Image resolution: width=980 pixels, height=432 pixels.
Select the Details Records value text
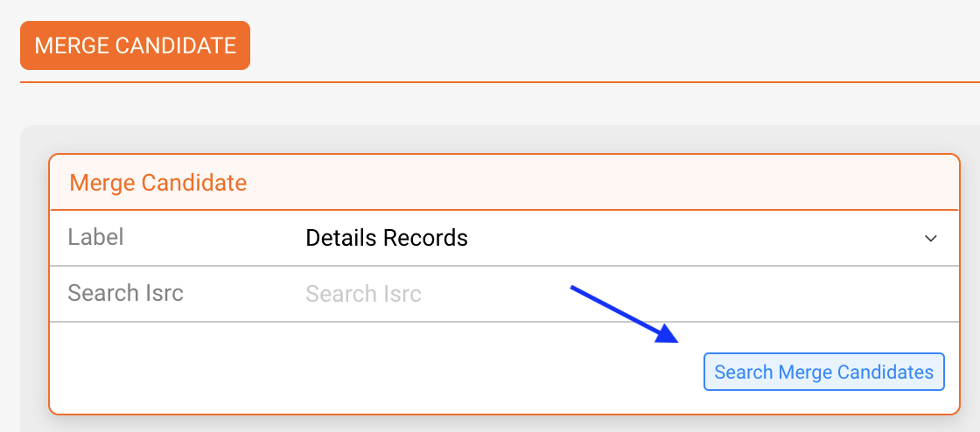pos(386,238)
